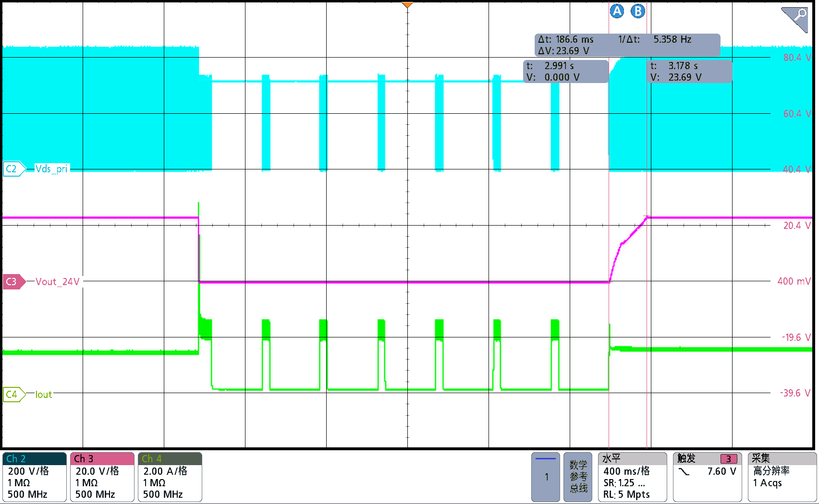Select cursor B marker

[638, 11]
